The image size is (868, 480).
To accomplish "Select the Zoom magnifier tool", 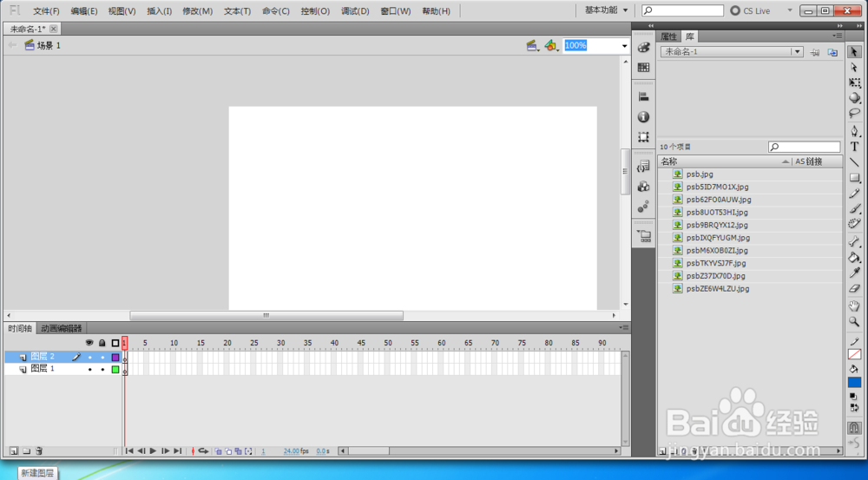I will pos(854,322).
